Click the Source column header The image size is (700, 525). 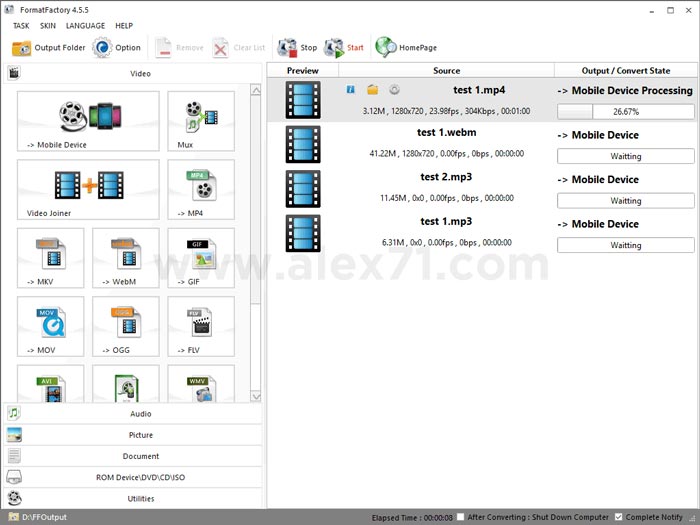(x=446, y=71)
